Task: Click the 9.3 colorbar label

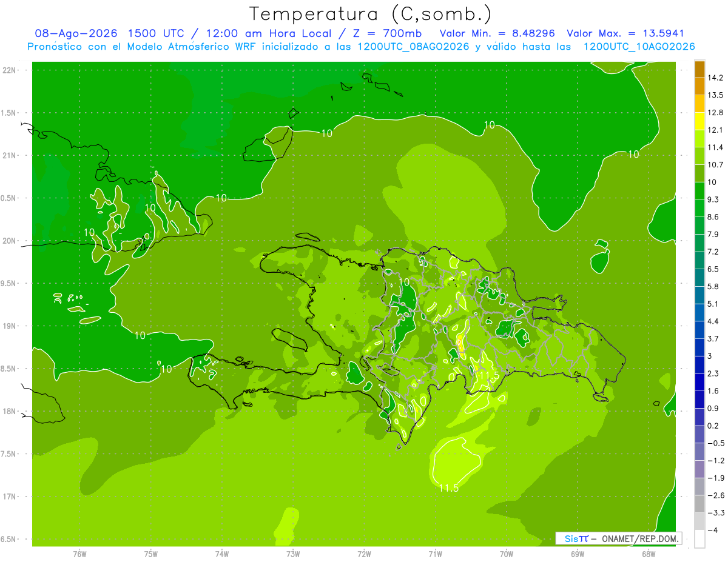Action: [713, 199]
